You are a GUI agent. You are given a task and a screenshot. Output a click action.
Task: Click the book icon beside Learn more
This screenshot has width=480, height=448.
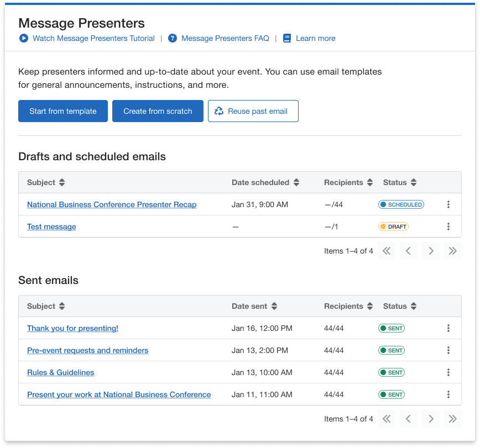coord(286,39)
